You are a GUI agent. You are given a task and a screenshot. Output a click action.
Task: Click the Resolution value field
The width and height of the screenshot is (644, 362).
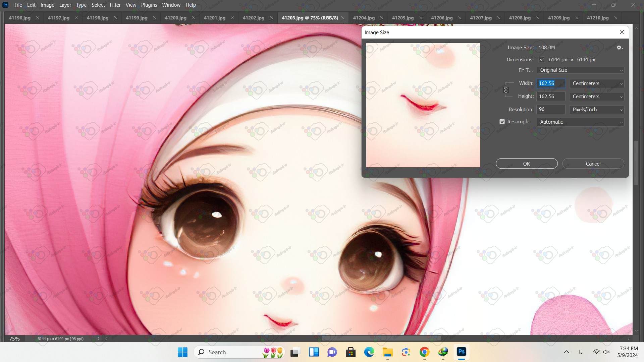551,109
